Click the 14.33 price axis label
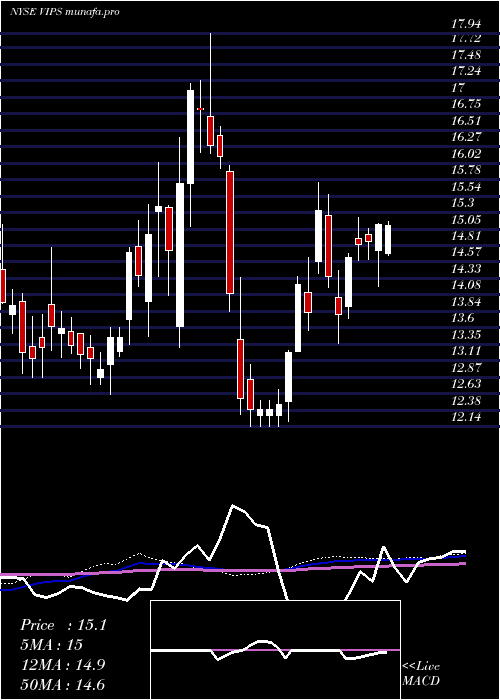 click(x=466, y=269)
